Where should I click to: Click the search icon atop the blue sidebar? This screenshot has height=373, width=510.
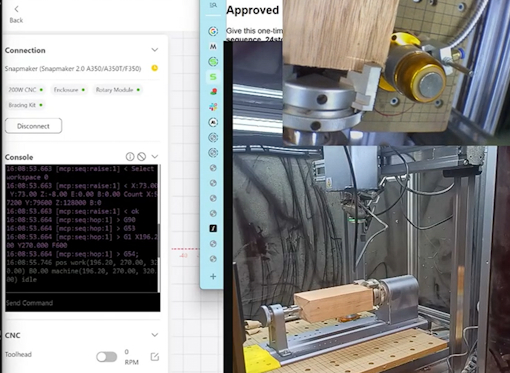coord(213,5)
